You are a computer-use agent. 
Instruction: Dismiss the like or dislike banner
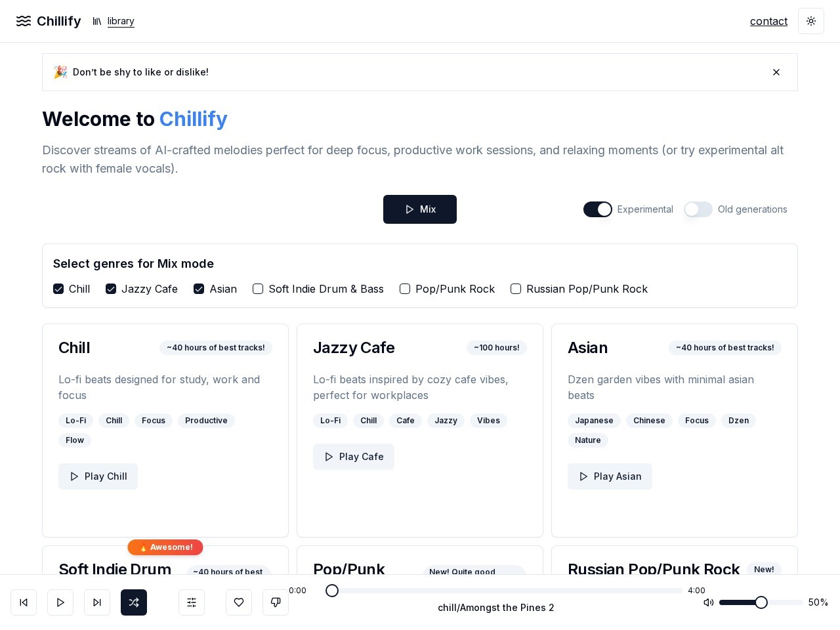[776, 72]
